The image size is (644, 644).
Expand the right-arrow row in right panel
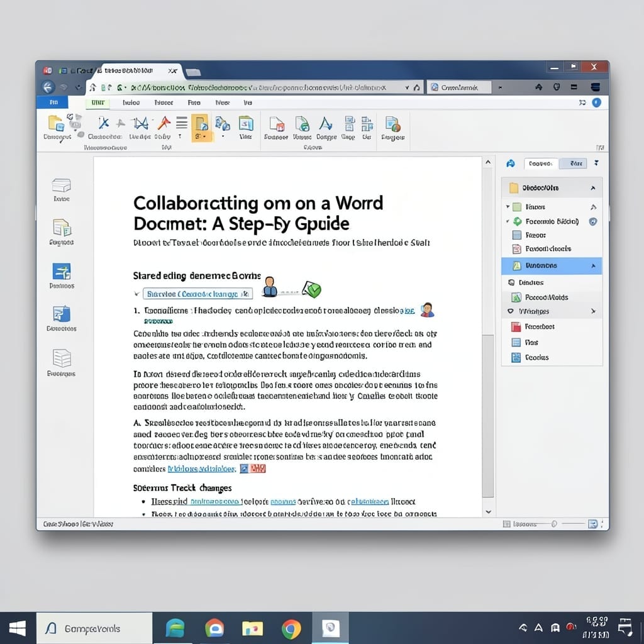pos(593,311)
